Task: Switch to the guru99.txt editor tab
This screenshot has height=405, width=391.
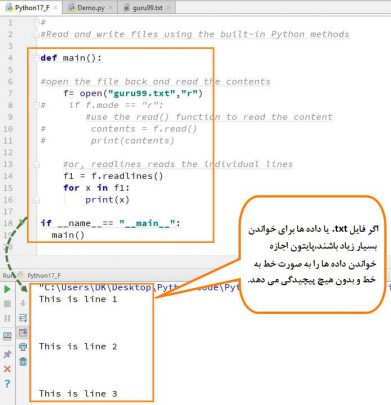Action: pos(147,8)
